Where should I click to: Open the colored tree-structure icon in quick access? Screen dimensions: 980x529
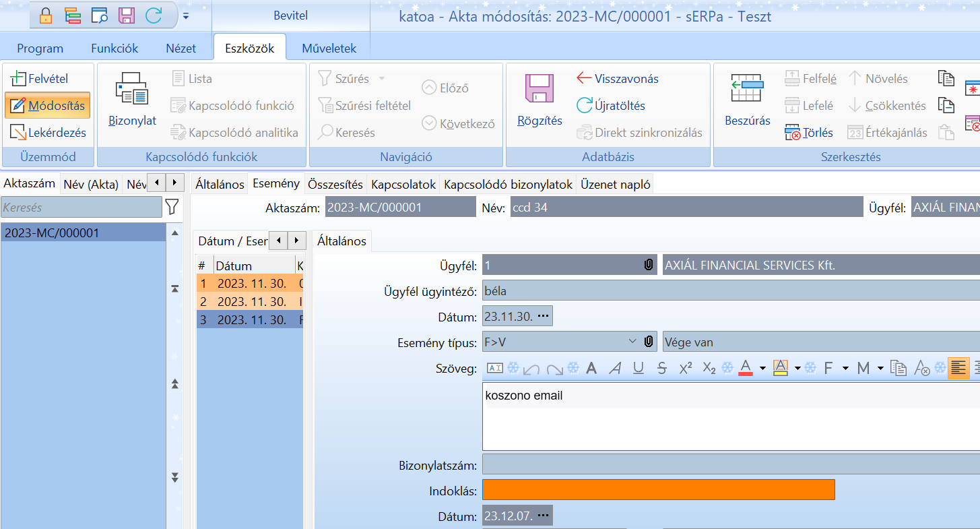pyautogui.click(x=73, y=15)
